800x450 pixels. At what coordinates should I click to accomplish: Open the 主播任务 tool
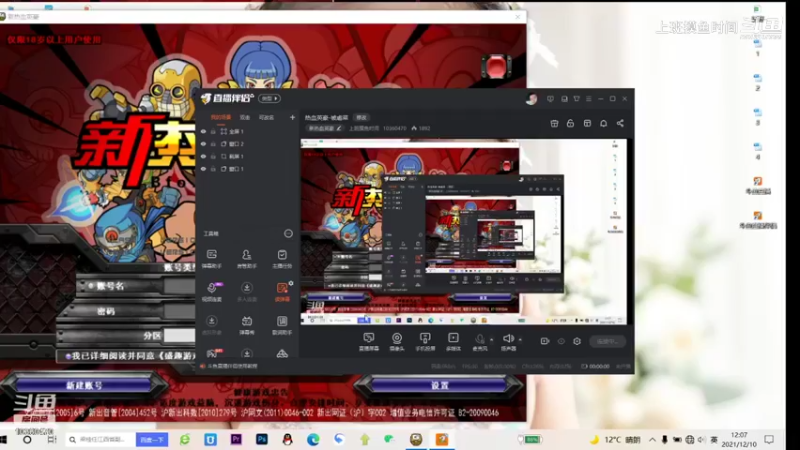pos(282,258)
